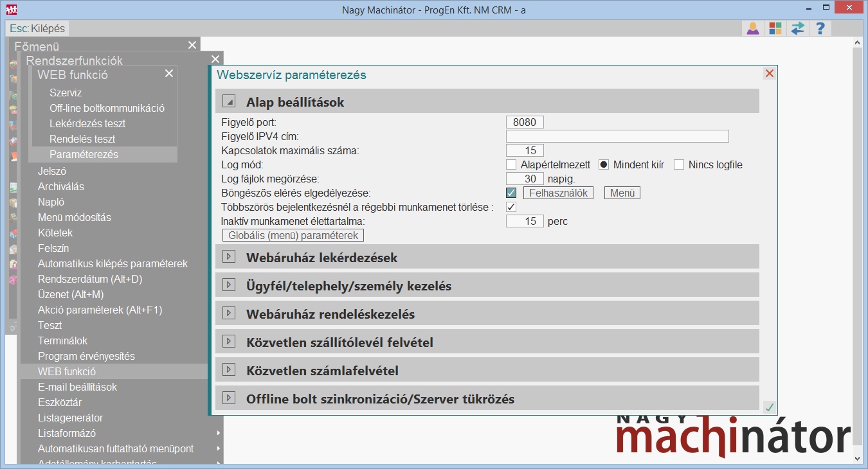This screenshot has width=868, height=469.
Task: Click the main window scrollbar up arrow
Action: click(858, 42)
